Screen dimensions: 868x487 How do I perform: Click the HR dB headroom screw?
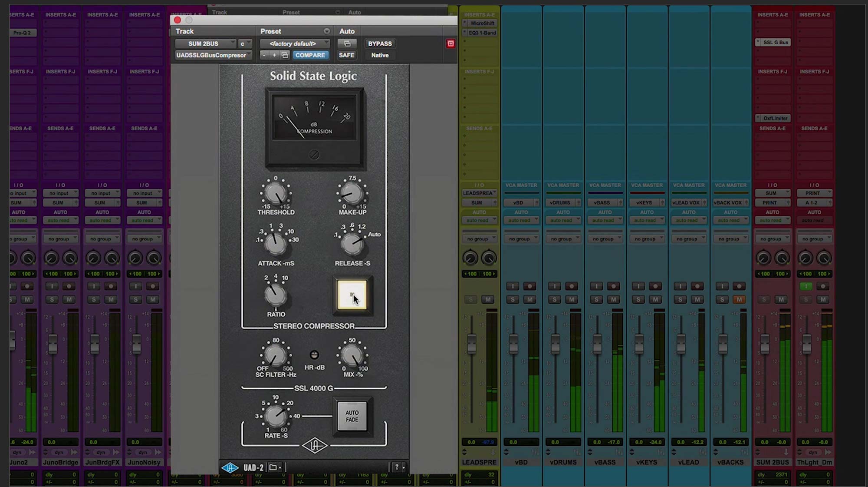click(314, 355)
